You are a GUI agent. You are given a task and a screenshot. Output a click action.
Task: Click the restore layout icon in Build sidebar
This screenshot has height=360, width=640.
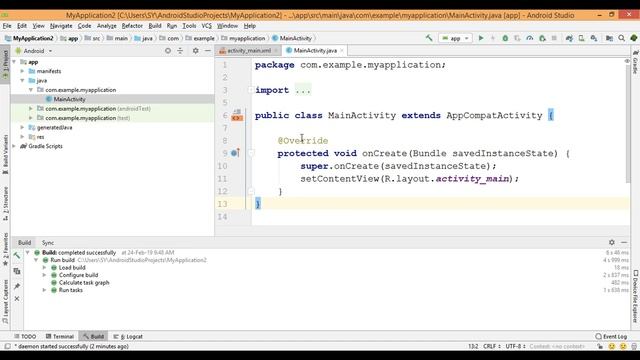pos(17,271)
